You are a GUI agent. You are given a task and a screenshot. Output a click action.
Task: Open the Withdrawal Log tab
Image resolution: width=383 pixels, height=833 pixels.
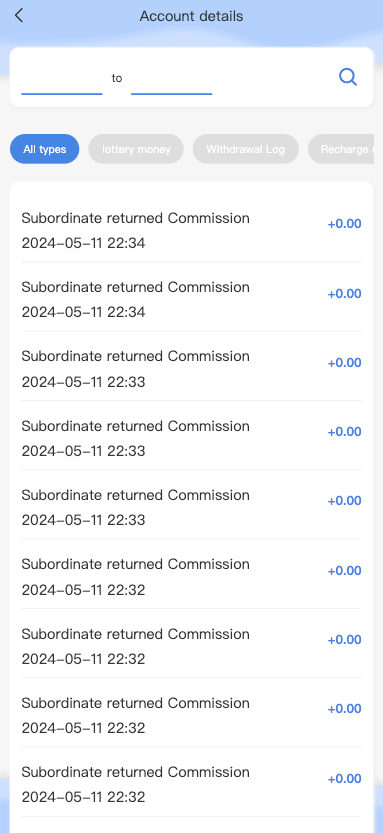coord(245,149)
